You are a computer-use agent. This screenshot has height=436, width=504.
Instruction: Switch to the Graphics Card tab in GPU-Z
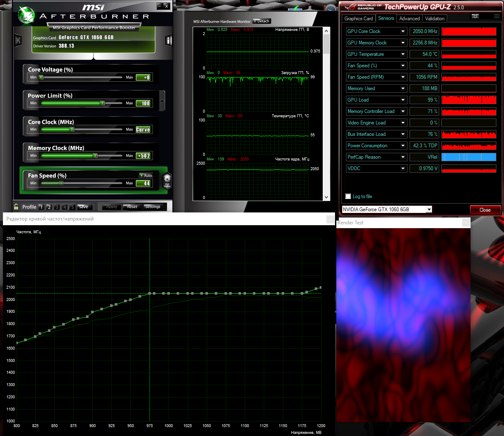pyautogui.click(x=358, y=19)
